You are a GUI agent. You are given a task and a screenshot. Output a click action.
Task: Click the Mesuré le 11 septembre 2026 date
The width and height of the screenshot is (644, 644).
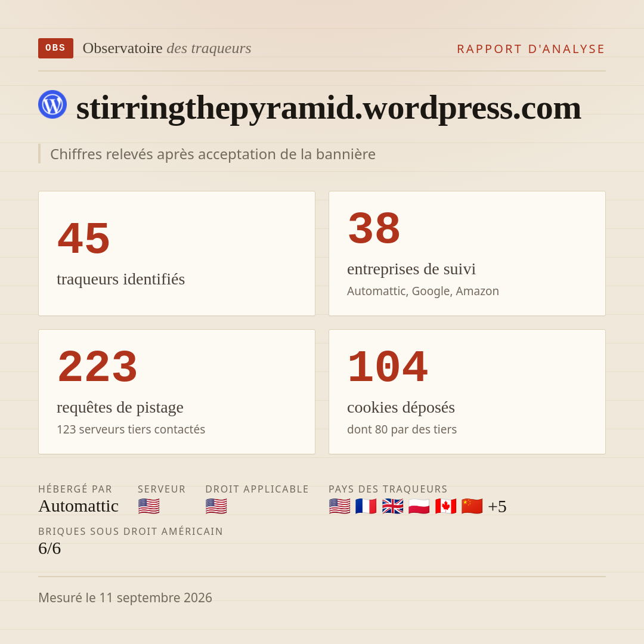[x=125, y=597]
